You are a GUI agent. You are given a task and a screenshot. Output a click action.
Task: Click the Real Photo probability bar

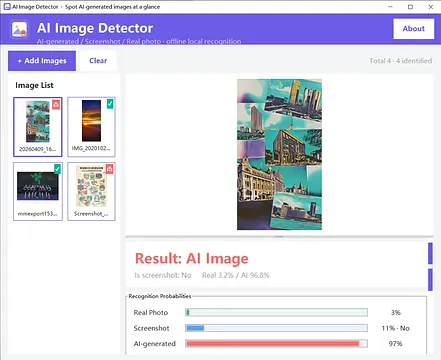coord(277,312)
